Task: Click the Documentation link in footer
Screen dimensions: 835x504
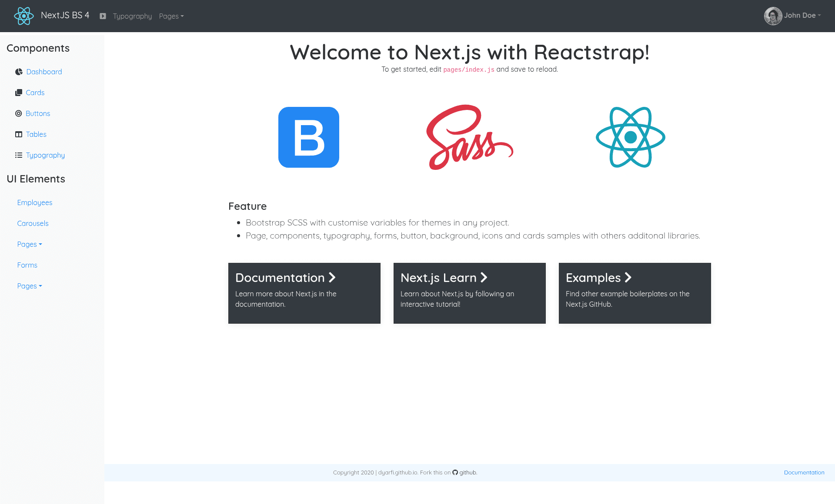Action: coord(804,472)
